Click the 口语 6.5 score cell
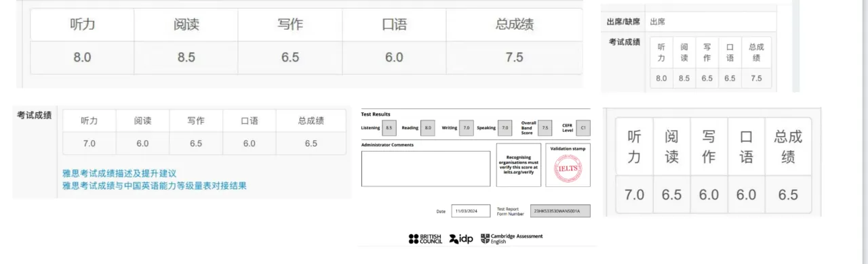Viewport: 868px width, 264px height. (730, 78)
